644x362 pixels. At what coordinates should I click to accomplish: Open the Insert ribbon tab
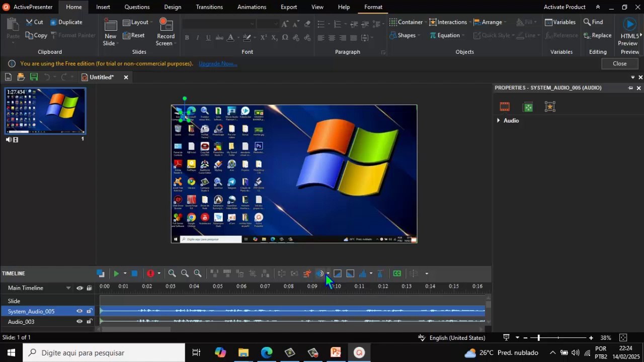(103, 7)
